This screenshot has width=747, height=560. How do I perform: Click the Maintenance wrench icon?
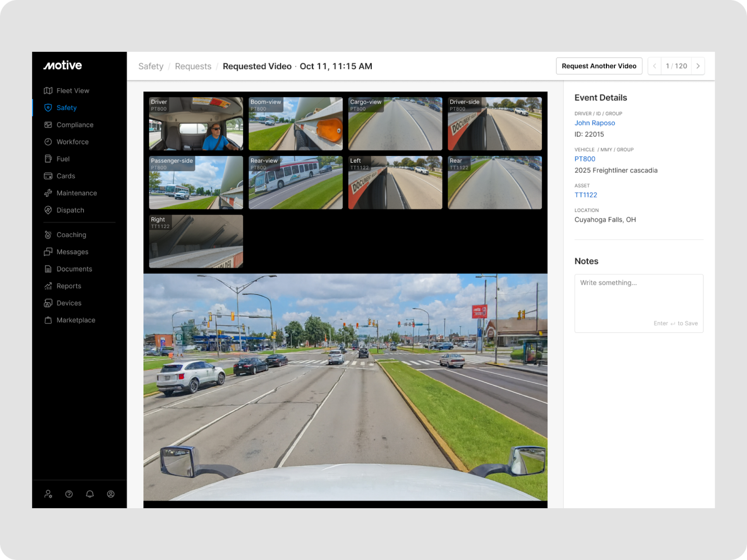pyautogui.click(x=48, y=193)
